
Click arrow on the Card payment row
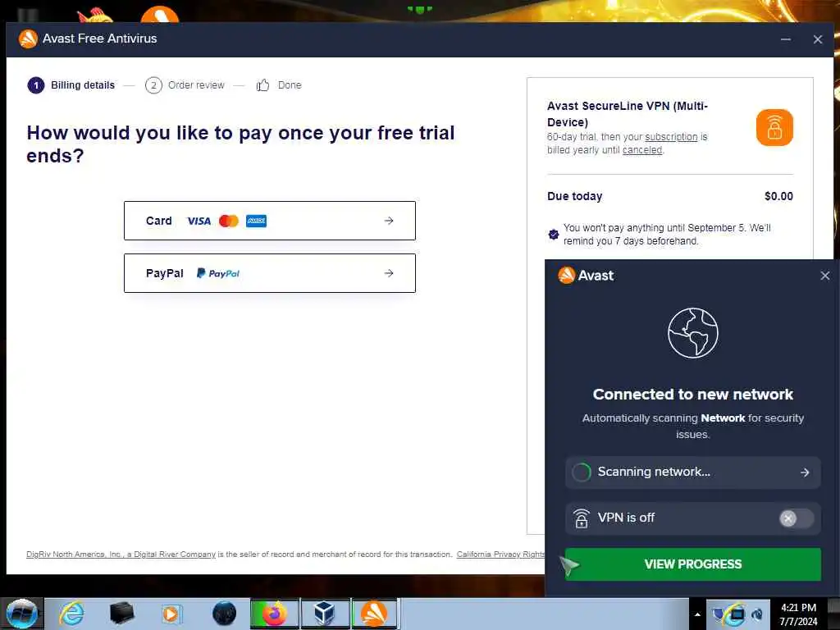389,221
